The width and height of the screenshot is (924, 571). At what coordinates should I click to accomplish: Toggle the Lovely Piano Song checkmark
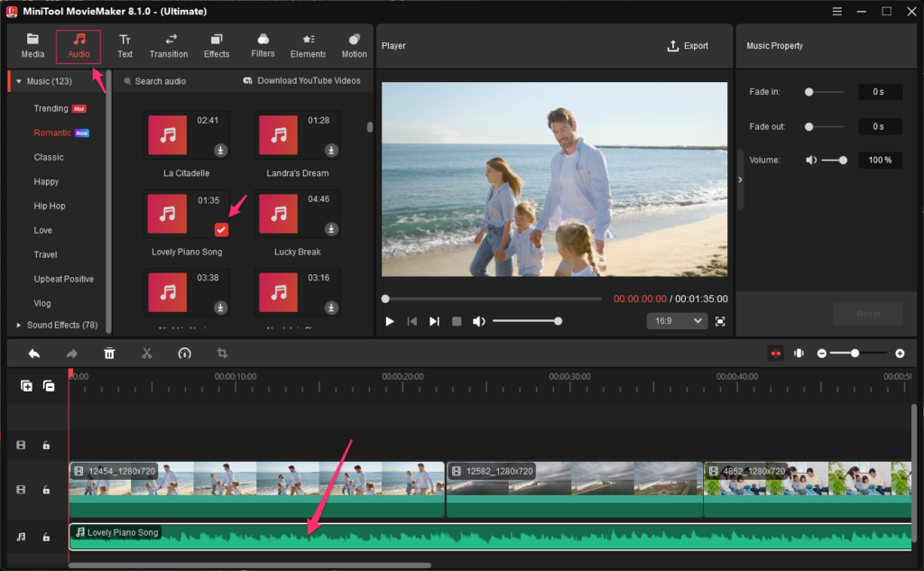pyautogui.click(x=221, y=230)
